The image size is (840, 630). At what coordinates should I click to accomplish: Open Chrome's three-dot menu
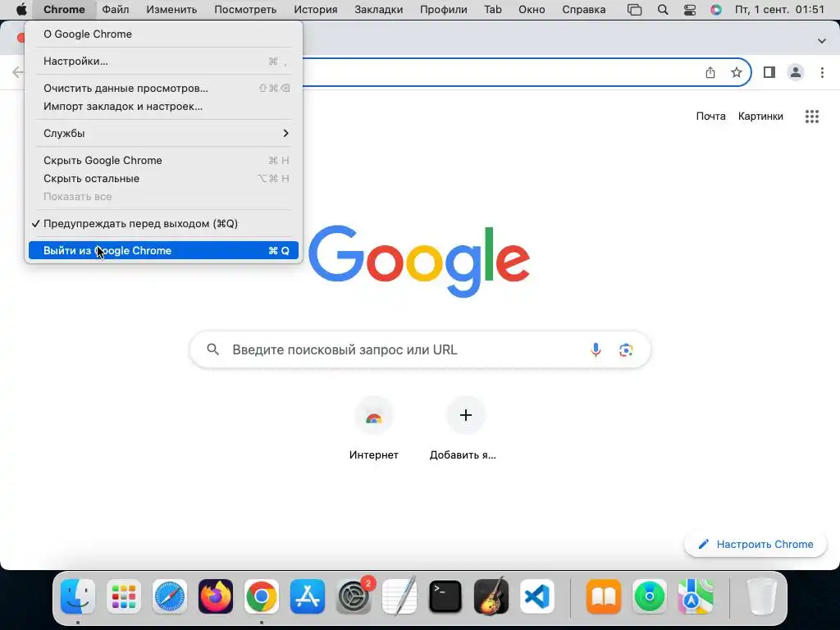[x=822, y=72]
